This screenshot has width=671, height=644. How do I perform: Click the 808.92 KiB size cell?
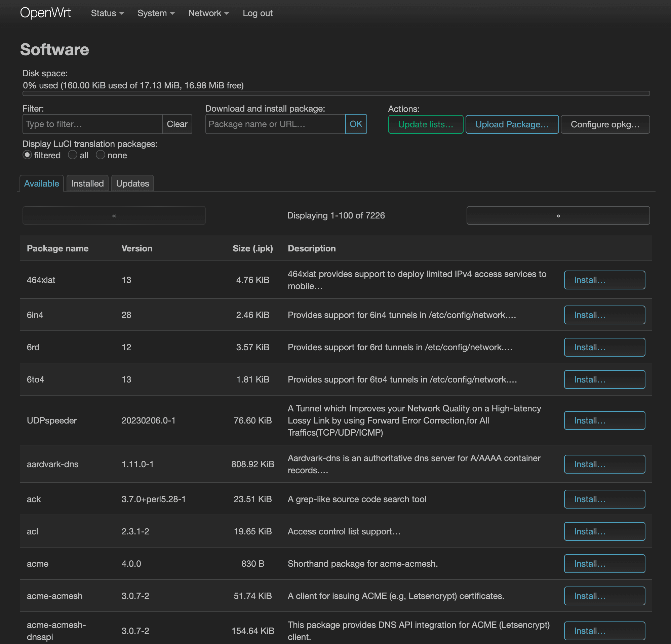(x=253, y=464)
